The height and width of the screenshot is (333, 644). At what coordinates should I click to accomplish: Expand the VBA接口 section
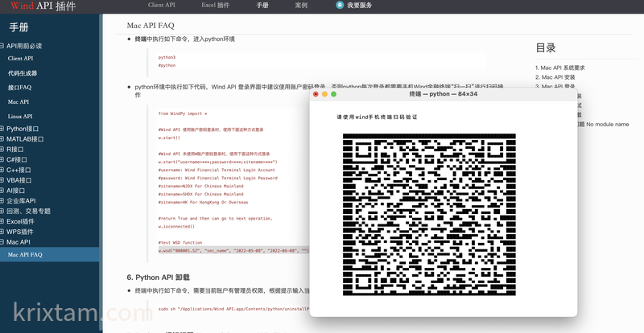[x=2, y=180]
